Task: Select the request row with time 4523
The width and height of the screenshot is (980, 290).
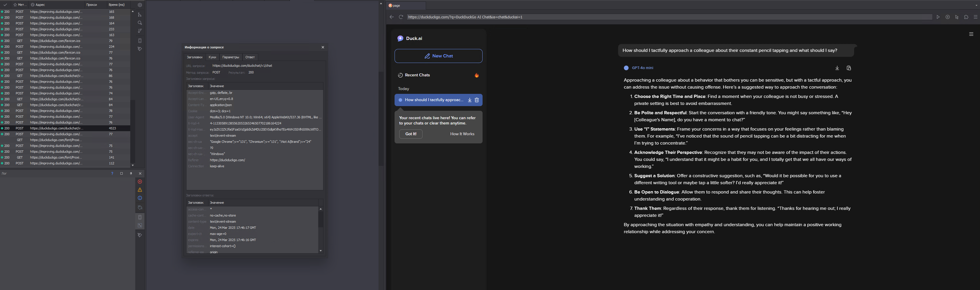Action: coord(65,128)
